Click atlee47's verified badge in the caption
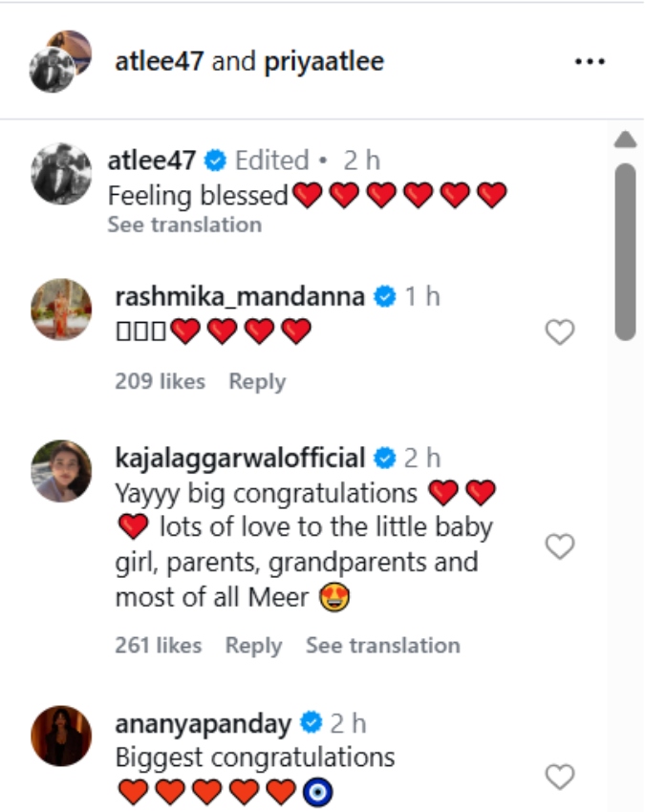Screen dimensions: 645x812 (217, 160)
